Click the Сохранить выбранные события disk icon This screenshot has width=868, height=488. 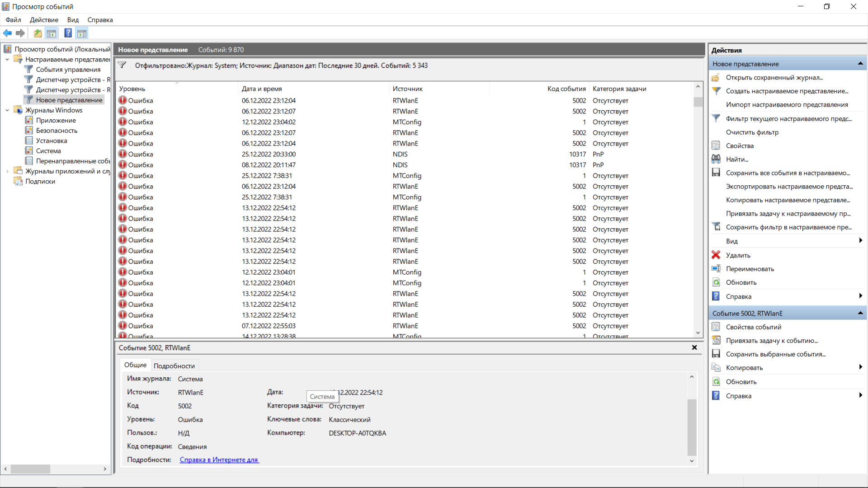[x=716, y=354]
